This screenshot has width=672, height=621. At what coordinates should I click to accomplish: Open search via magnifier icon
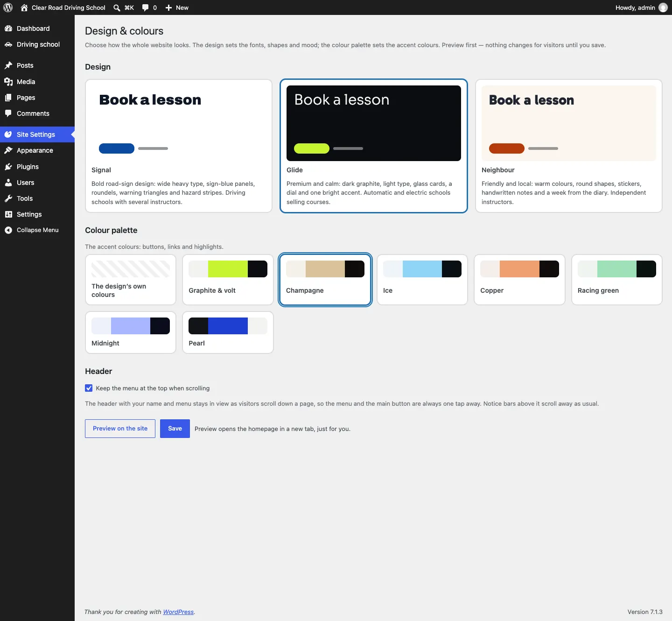[x=117, y=7]
